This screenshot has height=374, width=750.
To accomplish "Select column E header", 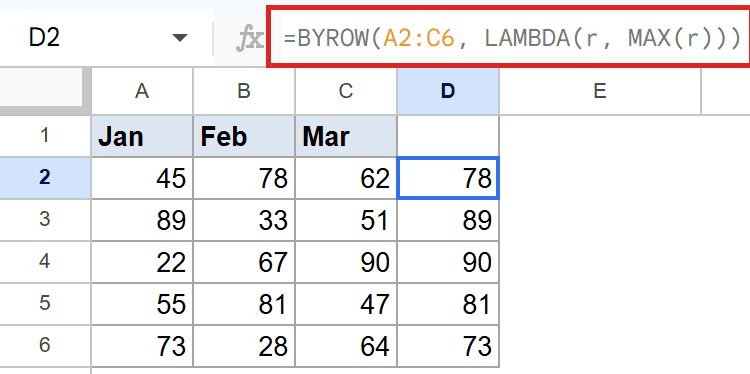I will click(600, 91).
